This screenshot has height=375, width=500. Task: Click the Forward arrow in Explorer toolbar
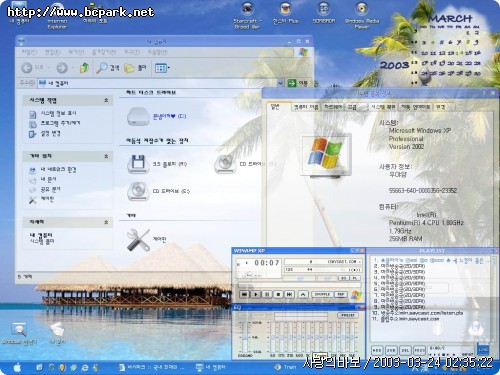(x=62, y=68)
